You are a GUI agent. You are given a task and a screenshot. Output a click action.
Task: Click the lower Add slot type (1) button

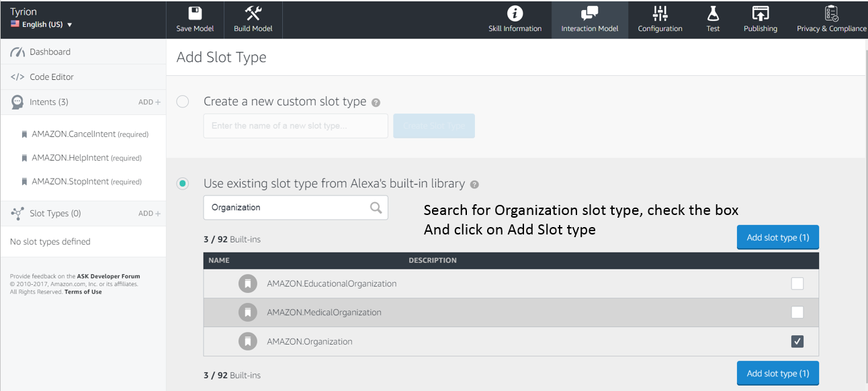click(778, 373)
